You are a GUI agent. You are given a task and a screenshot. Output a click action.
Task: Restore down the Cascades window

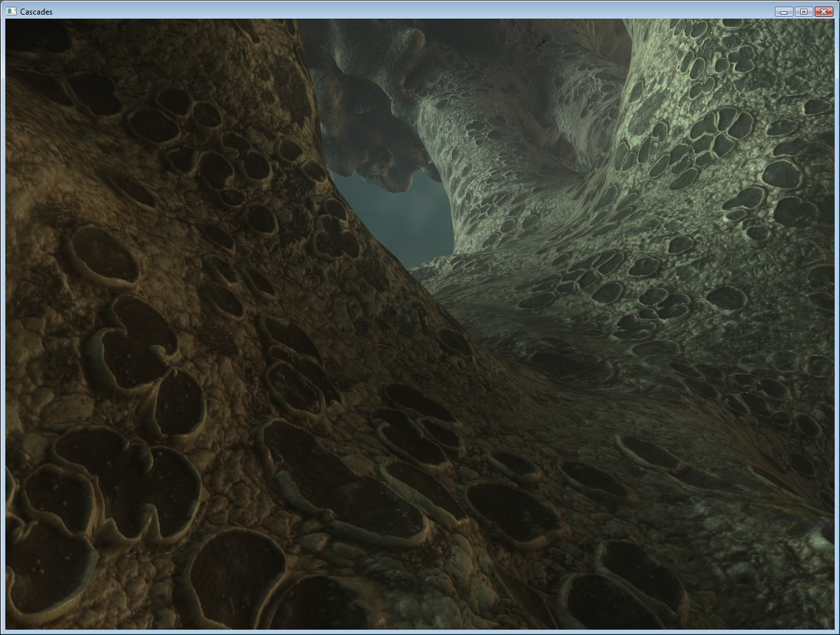[x=803, y=11]
